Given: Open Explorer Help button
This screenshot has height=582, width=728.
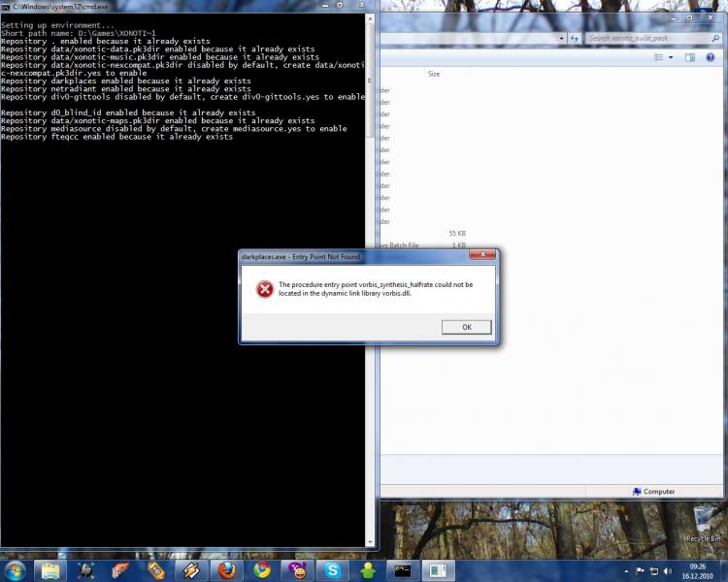Looking at the screenshot, I should 710,57.
